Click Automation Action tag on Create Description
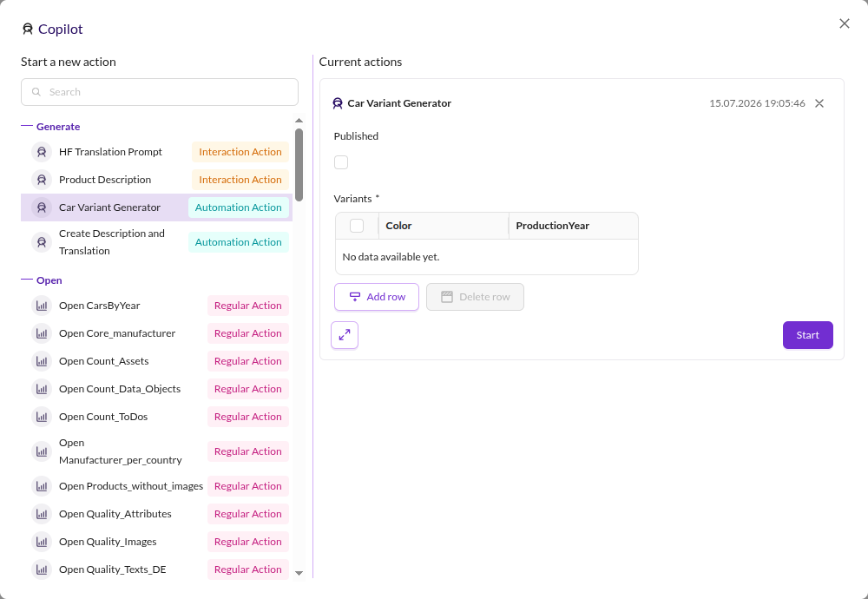This screenshot has width=868, height=599. [x=239, y=242]
